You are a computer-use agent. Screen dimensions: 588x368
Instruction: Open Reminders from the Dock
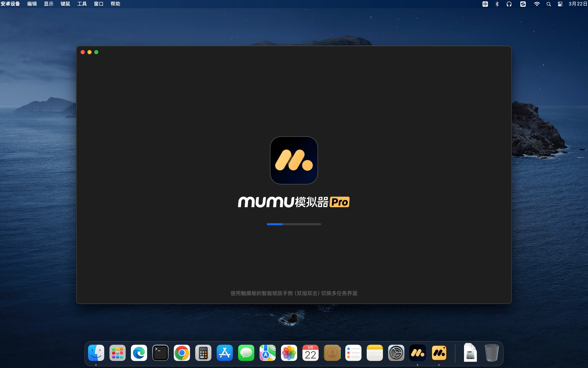[x=353, y=353]
